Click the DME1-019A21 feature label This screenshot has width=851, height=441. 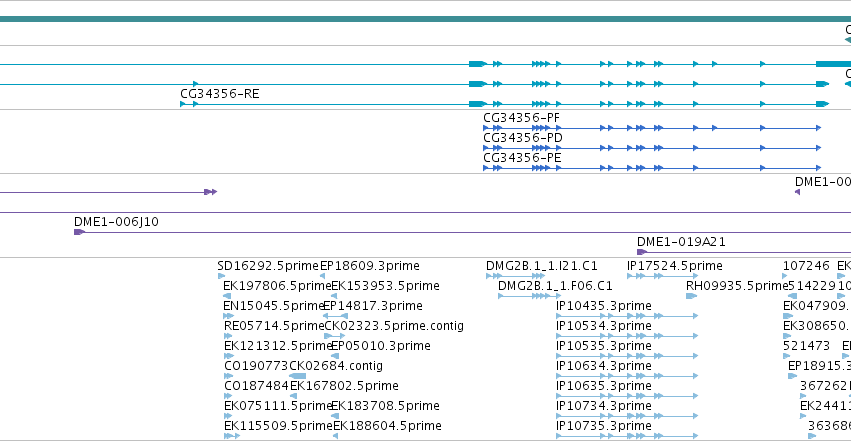coord(681,242)
